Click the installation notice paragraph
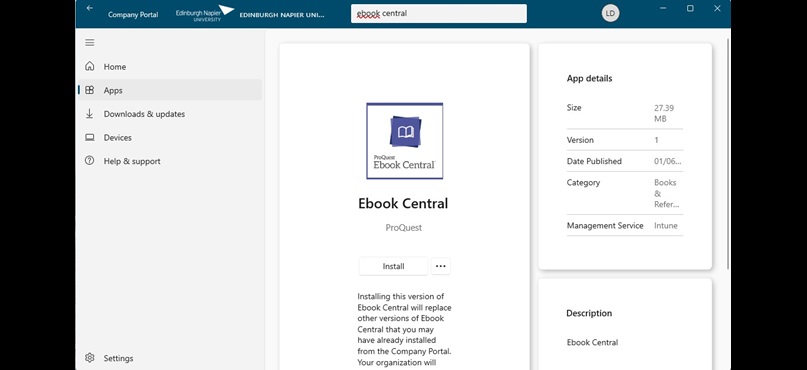 pos(405,330)
